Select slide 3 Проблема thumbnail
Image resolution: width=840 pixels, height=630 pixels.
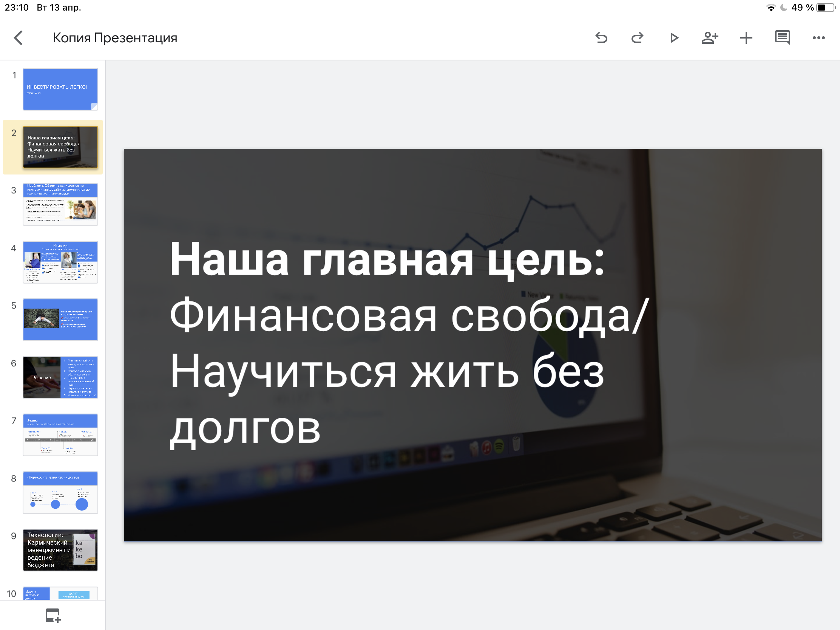pos(60,204)
